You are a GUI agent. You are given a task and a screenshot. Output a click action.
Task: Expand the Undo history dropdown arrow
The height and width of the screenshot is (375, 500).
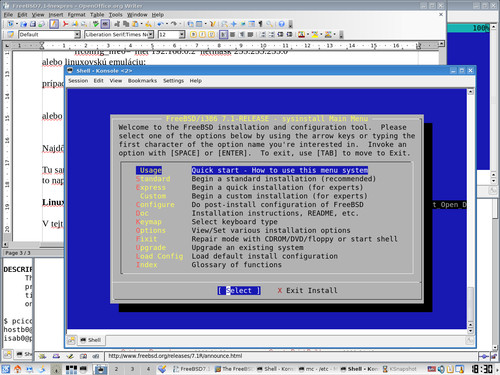pos(167,24)
